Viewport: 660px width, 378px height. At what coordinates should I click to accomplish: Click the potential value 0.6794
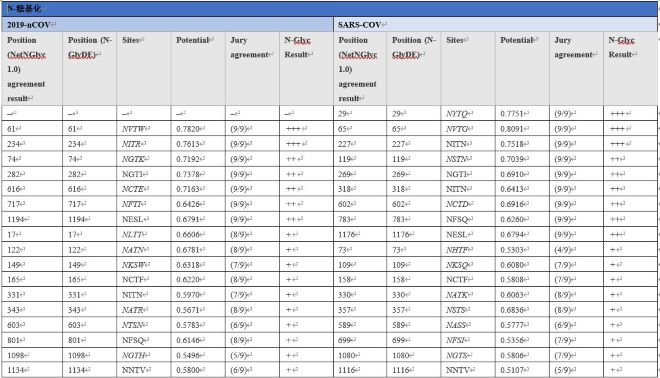[x=512, y=234]
